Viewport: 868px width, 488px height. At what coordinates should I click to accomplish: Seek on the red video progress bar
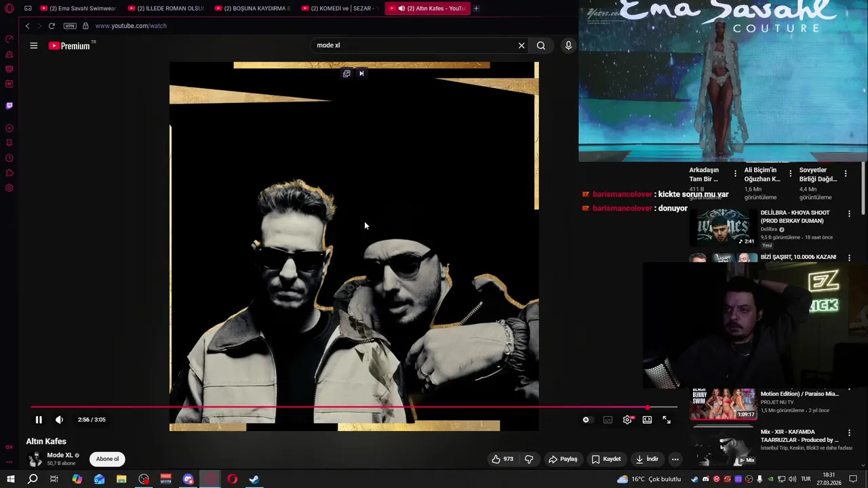(353, 407)
